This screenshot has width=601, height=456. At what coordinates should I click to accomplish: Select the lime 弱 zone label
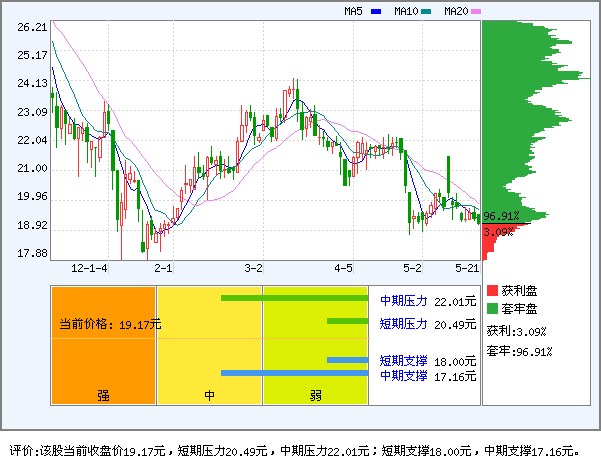315,395
